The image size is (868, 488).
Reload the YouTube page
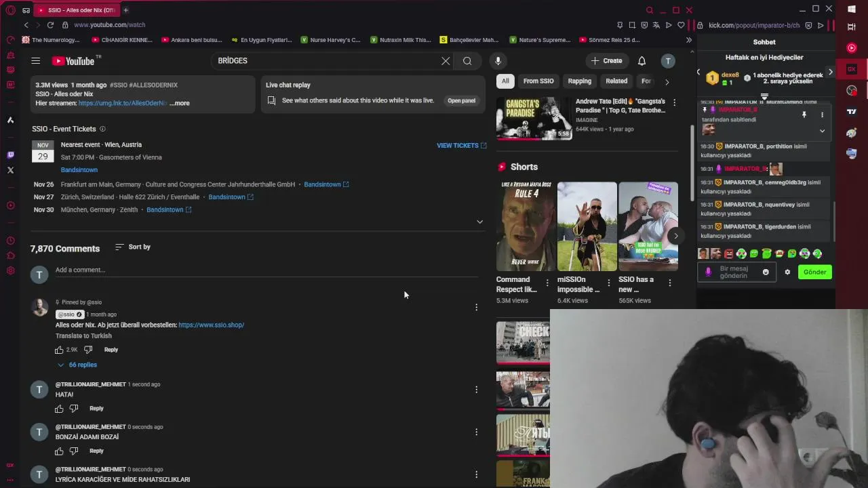[x=50, y=25]
